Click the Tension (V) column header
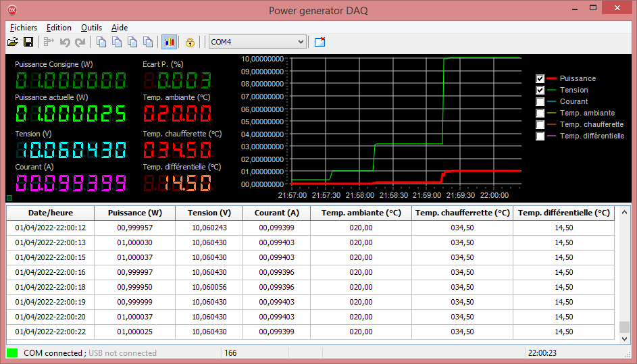 (x=209, y=213)
